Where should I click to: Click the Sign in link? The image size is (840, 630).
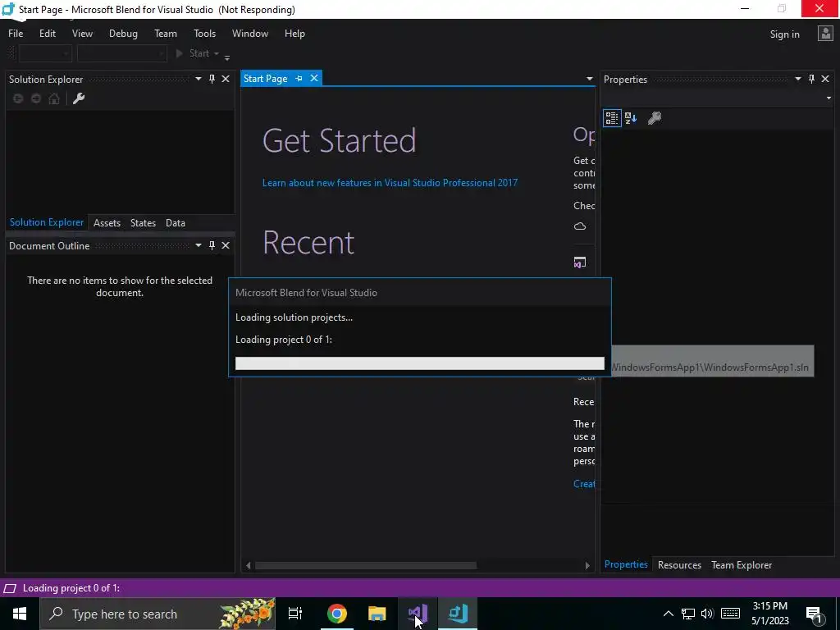[785, 34]
